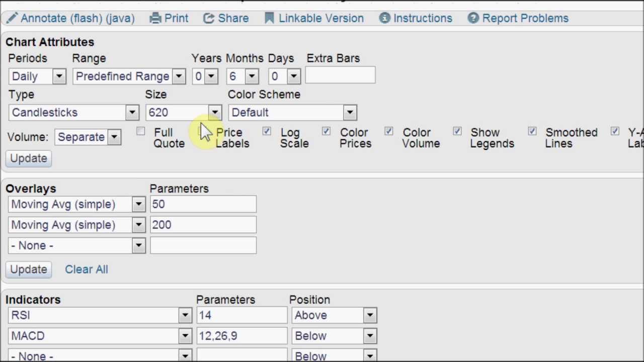Click the empty third overlay parameter field
644x362 pixels.
pos(203,245)
